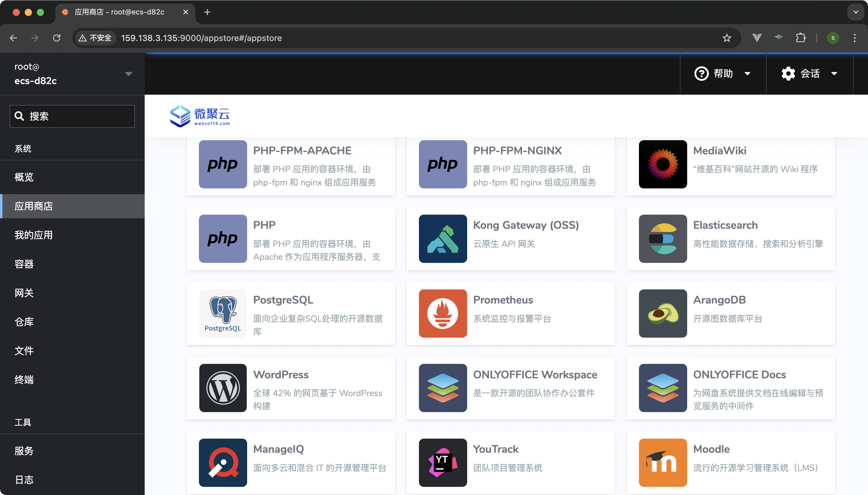Click the WordPress app logo icon
Viewport: 868px width, 495px height.
pyautogui.click(x=223, y=388)
